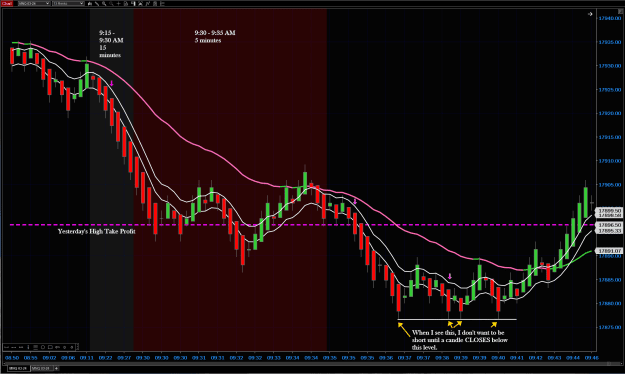Click the 17896.50 price marker
This screenshot has width=625, height=374.
pyautogui.click(x=608, y=225)
